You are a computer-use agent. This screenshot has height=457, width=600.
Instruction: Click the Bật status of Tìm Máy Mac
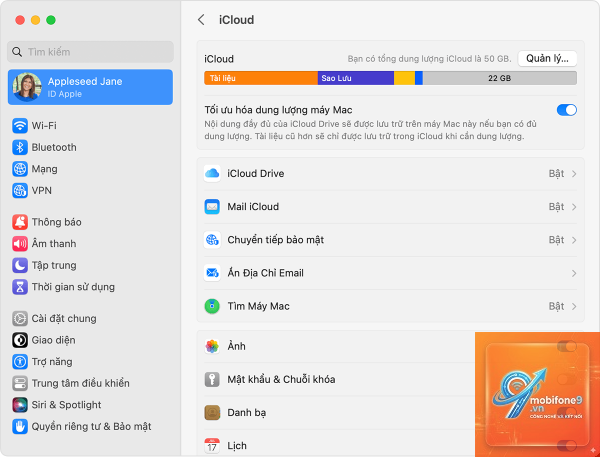click(556, 306)
